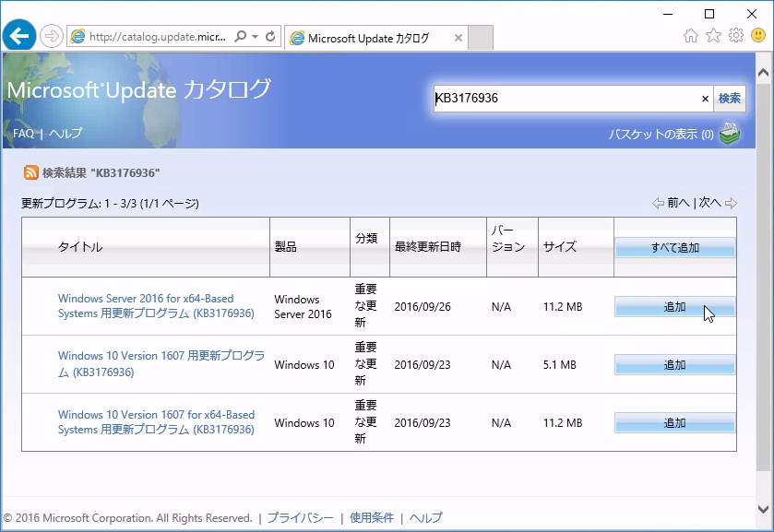Click the left arrow pagination icon
774x532 pixels.
point(658,204)
